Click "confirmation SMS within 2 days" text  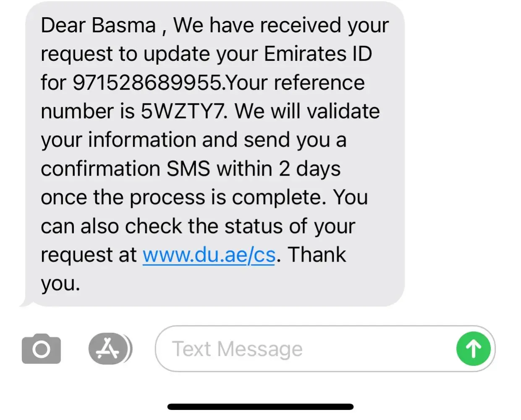190,169
